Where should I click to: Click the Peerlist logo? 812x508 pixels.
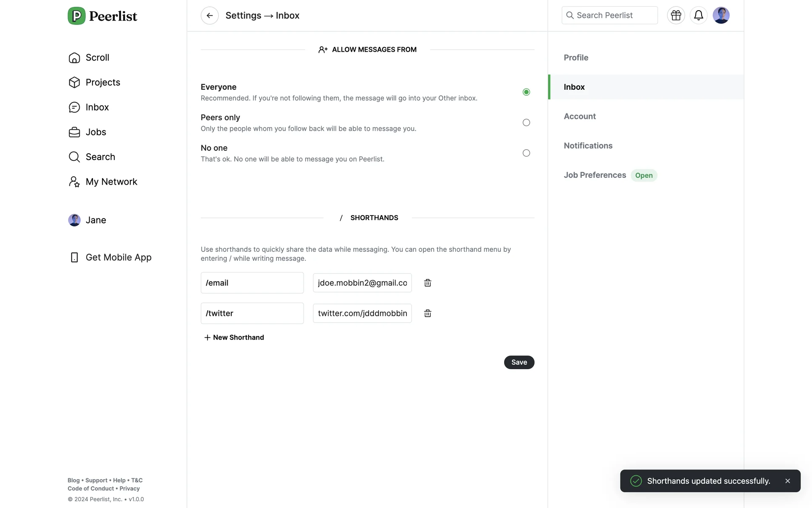[x=102, y=16]
